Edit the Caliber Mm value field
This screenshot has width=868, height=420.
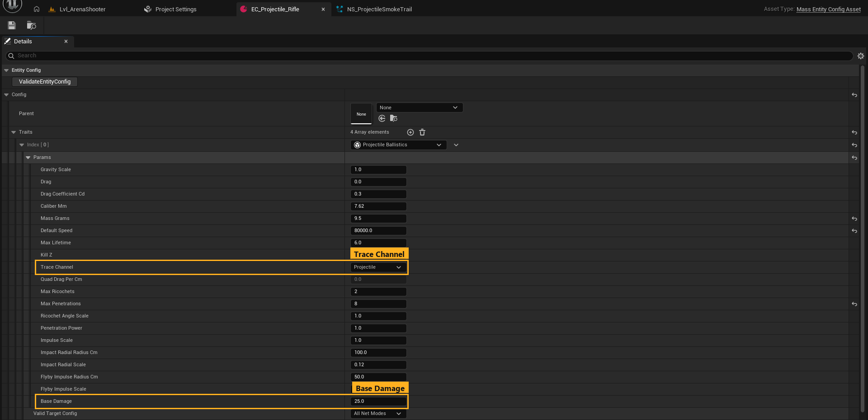(x=378, y=206)
